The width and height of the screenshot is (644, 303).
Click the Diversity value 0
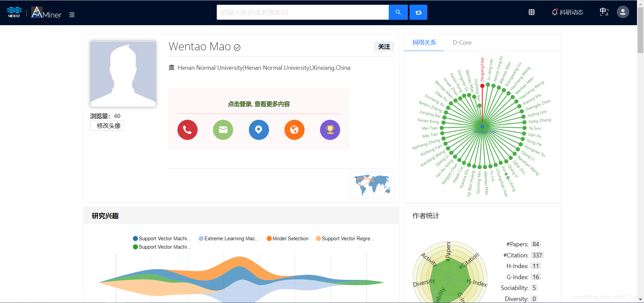534,299
